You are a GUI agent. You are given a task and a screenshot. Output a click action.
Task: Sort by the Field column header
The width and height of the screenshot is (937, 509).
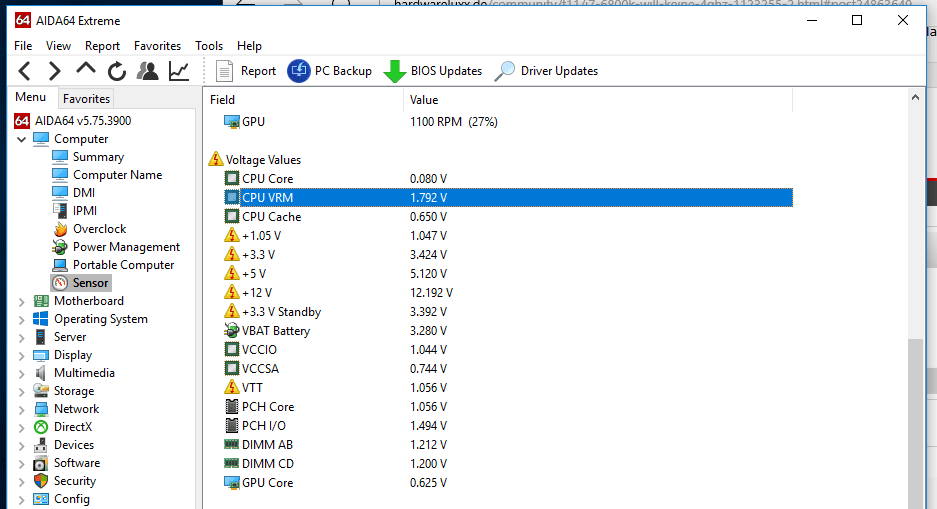click(304, 100)
